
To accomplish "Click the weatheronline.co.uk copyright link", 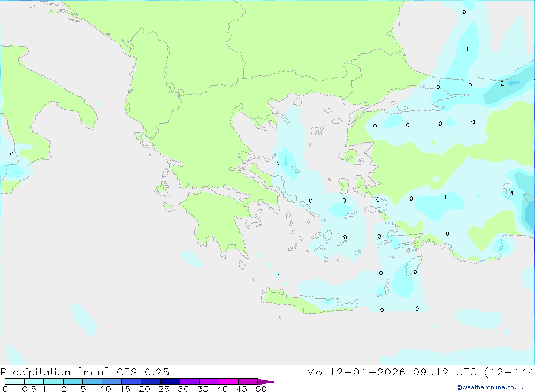I will (490, 387).
